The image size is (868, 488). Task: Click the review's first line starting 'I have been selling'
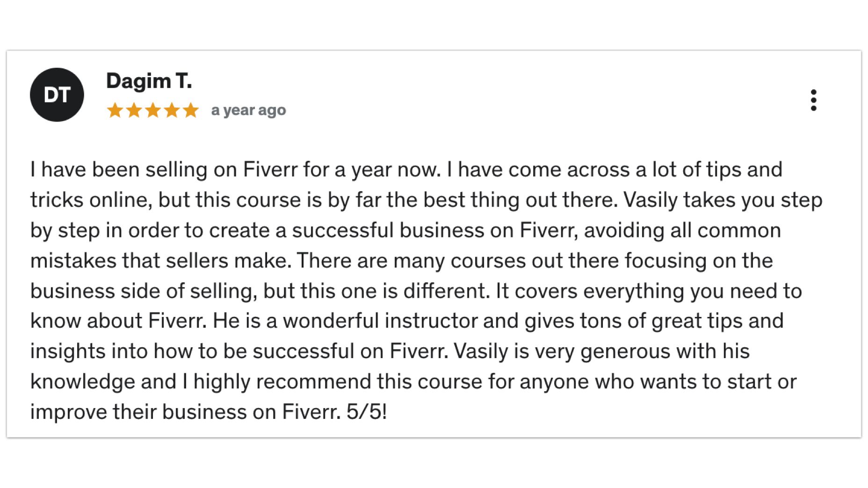point(406,169)
